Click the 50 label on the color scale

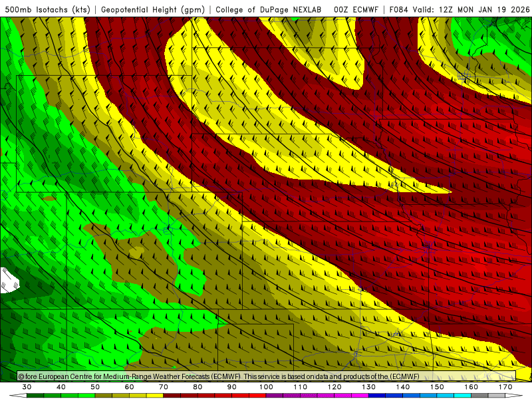pyautogui.click(x=95, y=387)
